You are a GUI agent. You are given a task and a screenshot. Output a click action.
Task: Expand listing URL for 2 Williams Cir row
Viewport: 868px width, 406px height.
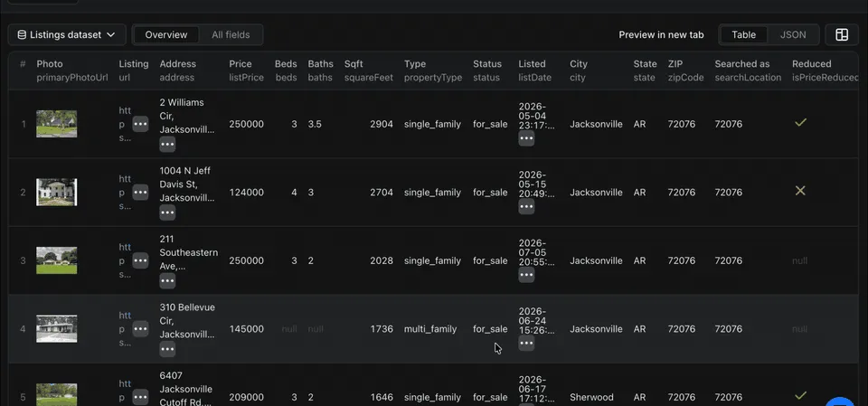tap(141, 124)
